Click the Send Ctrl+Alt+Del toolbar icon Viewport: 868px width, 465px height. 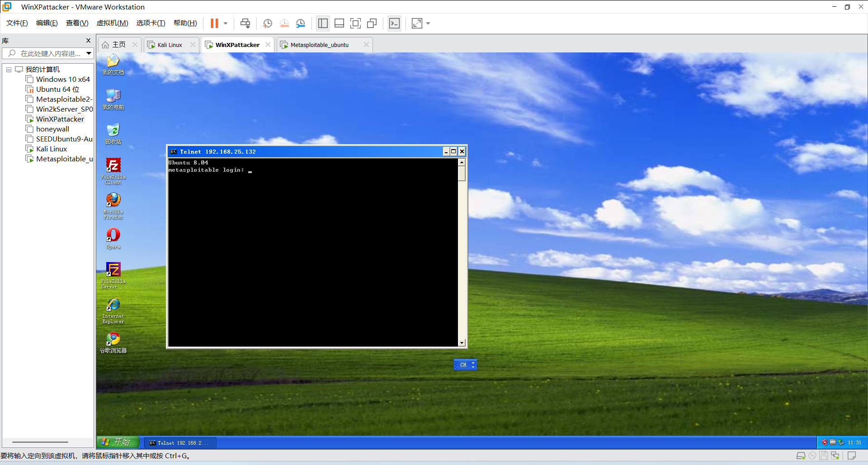pyautogui.click(x=245, y=23)
